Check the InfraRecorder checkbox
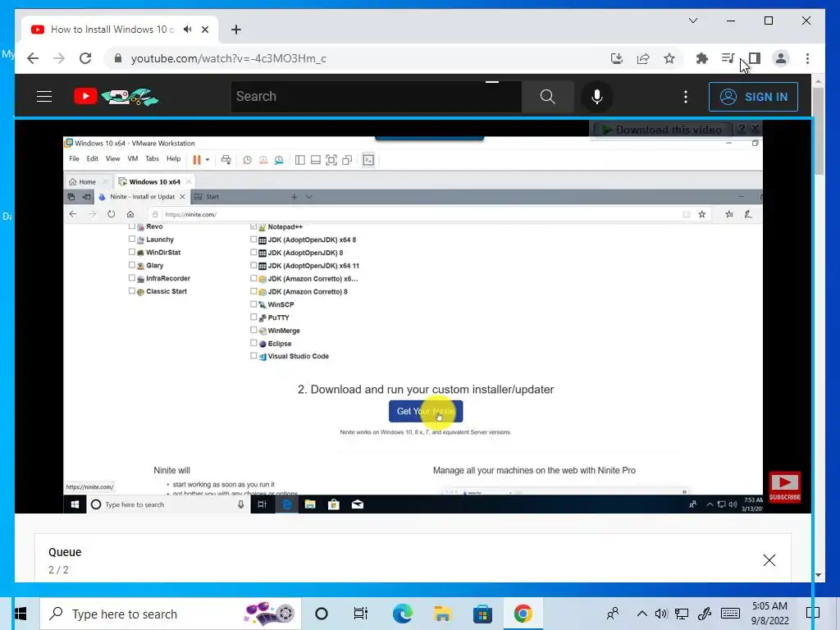840x630 pixels. tap(132, 278)
